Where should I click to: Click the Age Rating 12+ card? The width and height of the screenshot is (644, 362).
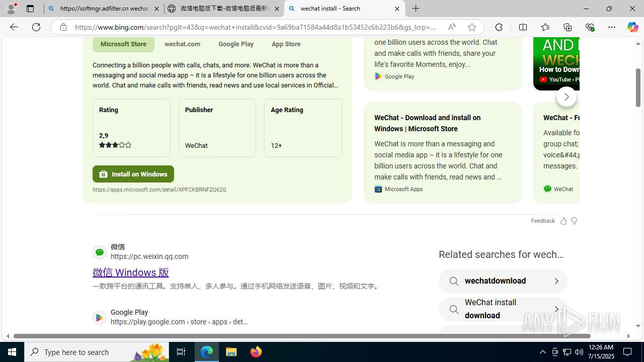coord(303,128)
